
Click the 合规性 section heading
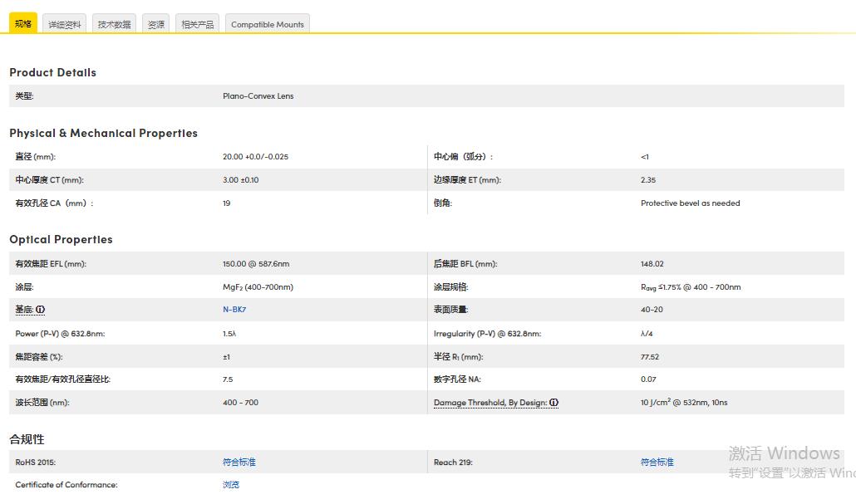pos(27,438)
